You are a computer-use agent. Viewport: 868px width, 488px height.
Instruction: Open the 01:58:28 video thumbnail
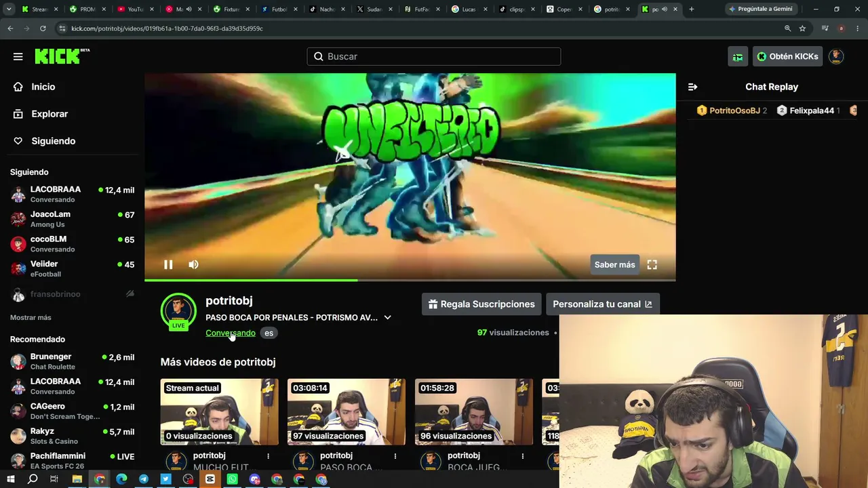[x=474, y=412]
